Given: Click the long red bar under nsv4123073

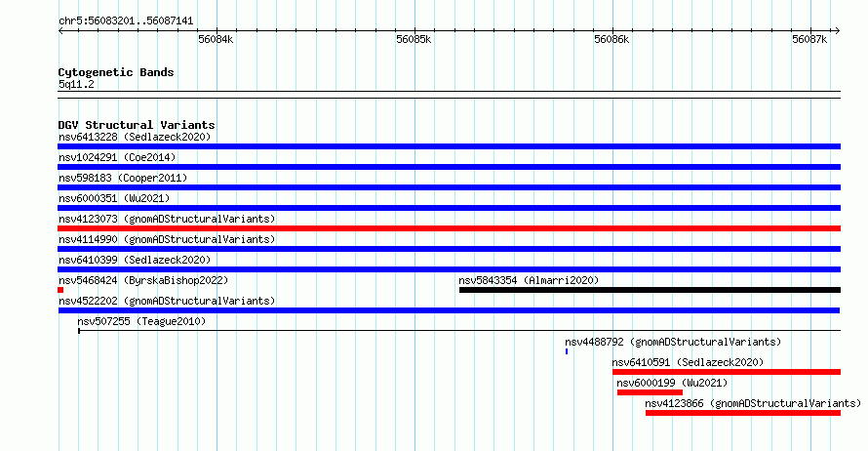Looking at the screenshot, I should point(449,228).
